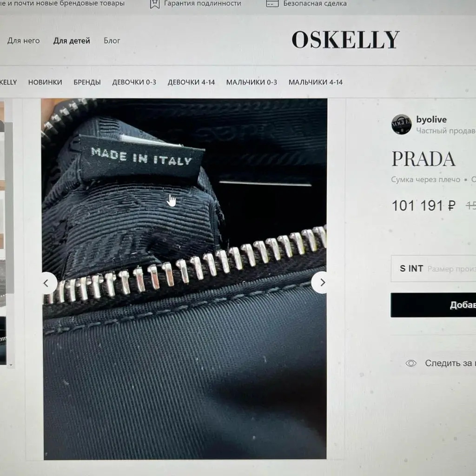Go to the Блог page
The image size is (476, 476).
point(112,41)
